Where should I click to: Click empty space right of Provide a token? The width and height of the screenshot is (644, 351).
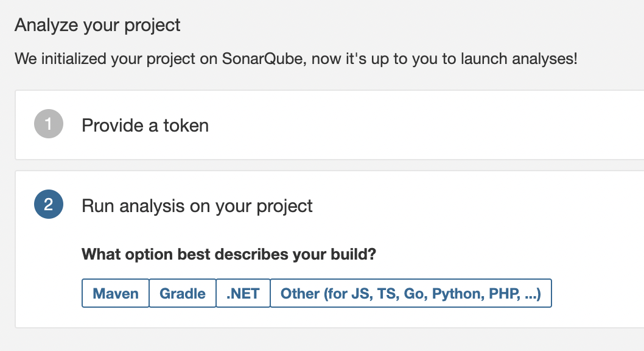426,126
